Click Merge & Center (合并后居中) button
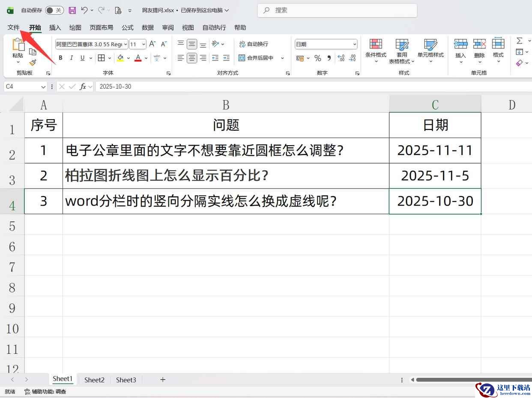 click(x=256, y=58)
